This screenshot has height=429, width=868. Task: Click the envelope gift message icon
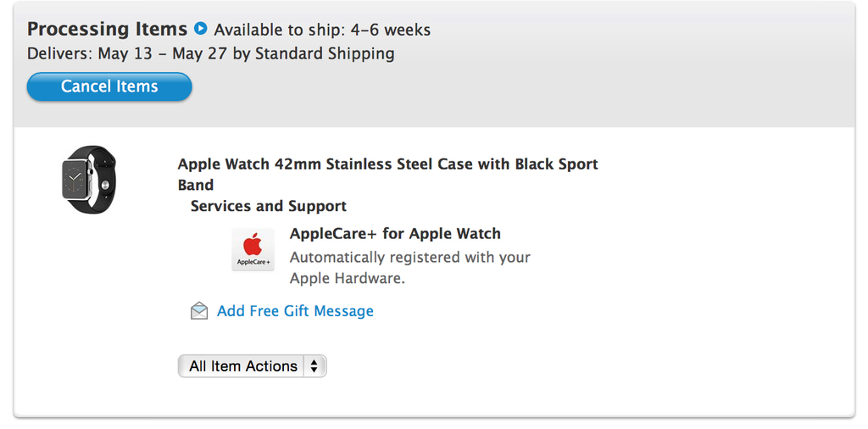199,311
